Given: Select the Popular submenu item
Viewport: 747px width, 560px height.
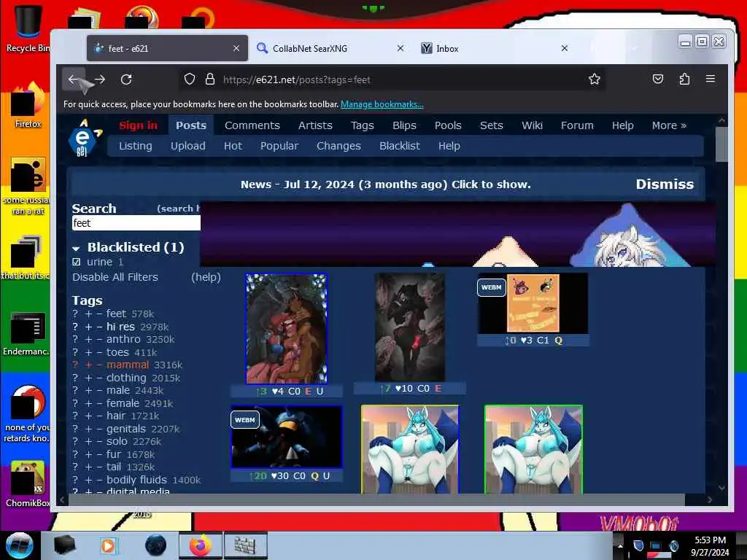Looking at the screenshot, I should (279, 146).
